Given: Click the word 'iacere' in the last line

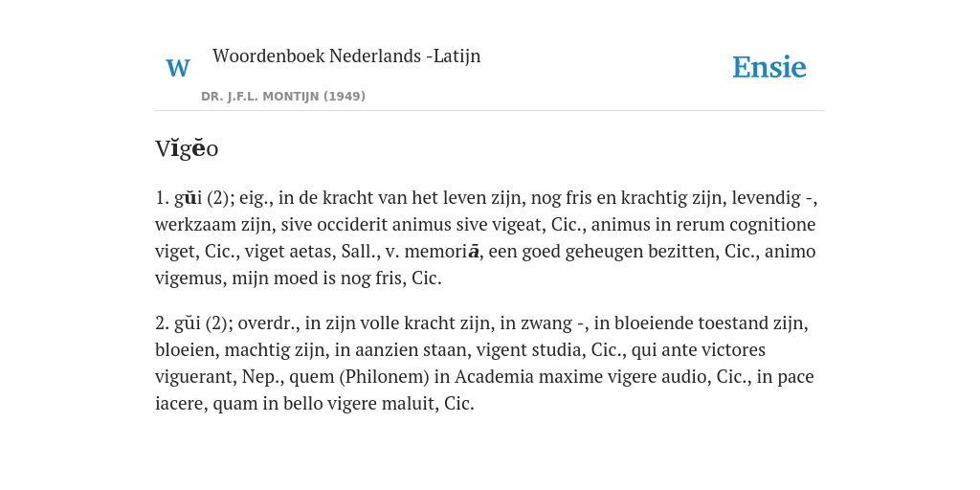Looking at the screenshot, I should tap(181, 405).
